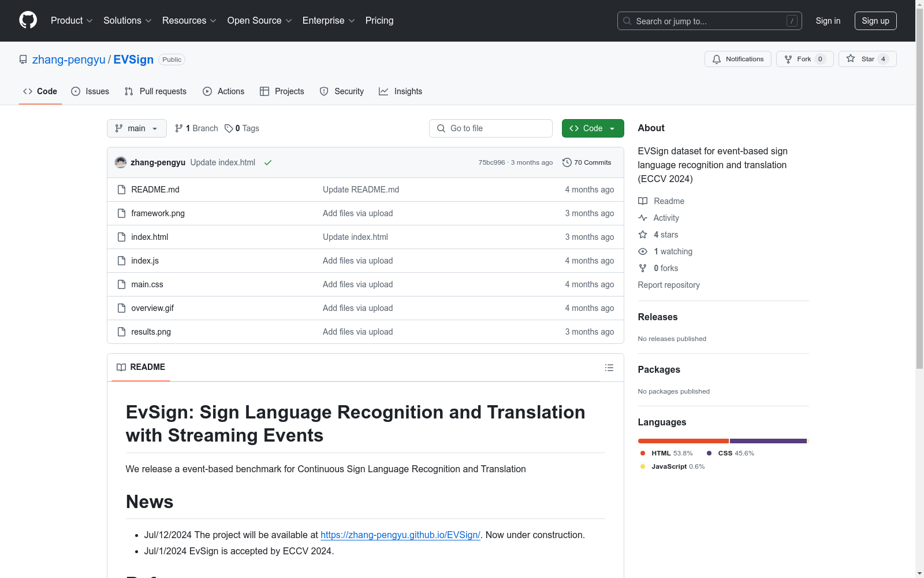The width and height of the screenshot is (924, 578).
Task: Switch to the Insights tab
Action: tap(401, 91)
